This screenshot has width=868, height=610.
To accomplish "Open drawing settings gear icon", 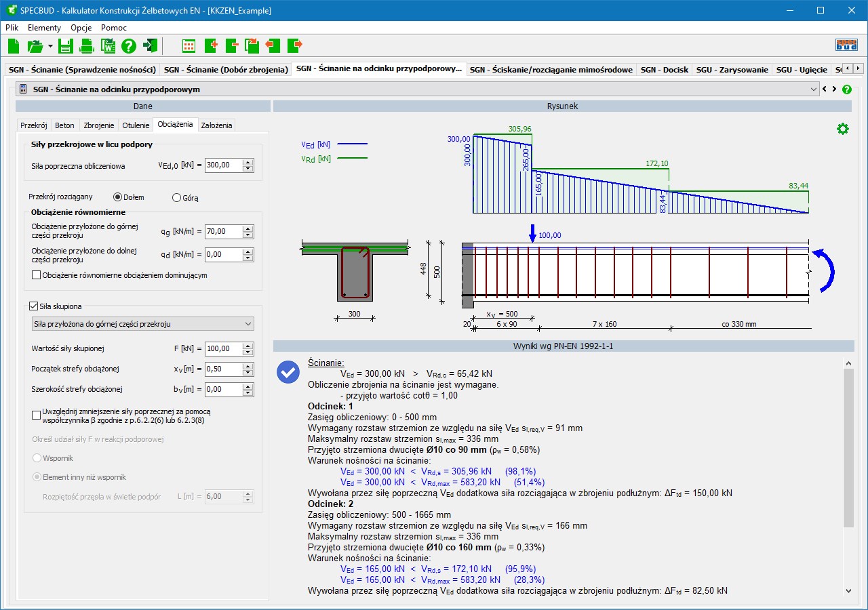I will pos(842,129).
